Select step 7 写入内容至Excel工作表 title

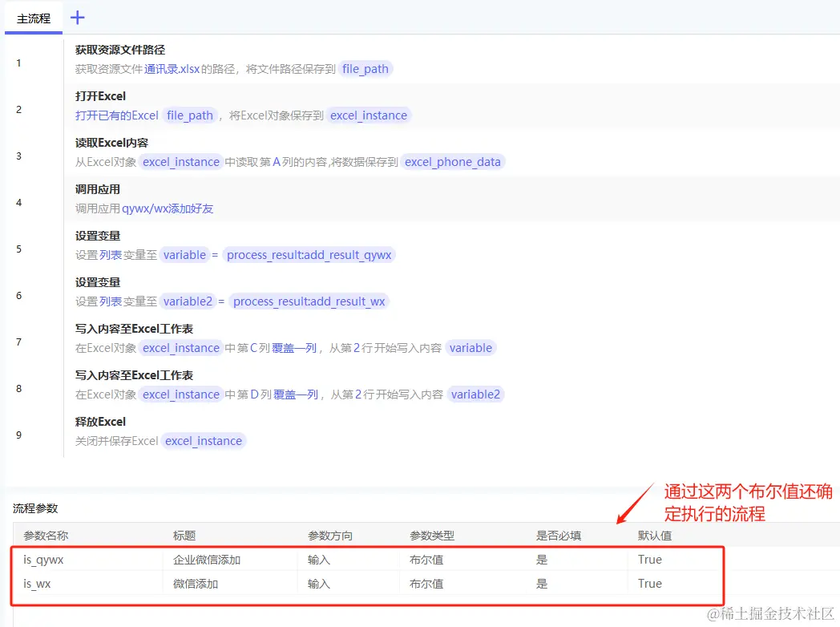(x=134, y=329)
